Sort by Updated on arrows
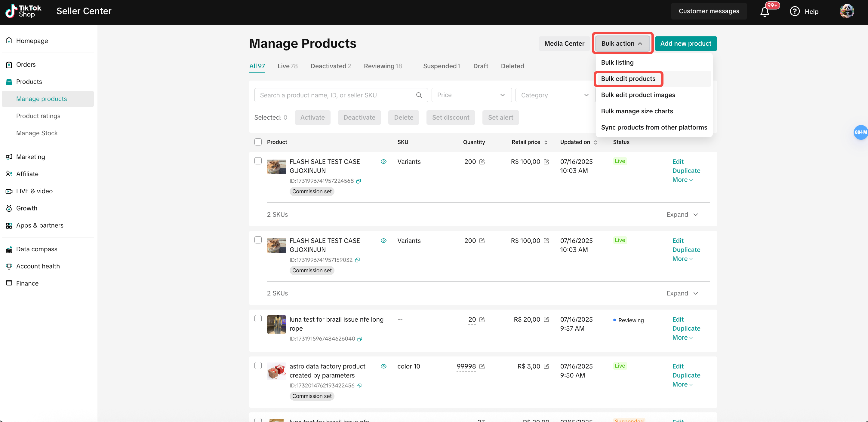 click(596, 142)
